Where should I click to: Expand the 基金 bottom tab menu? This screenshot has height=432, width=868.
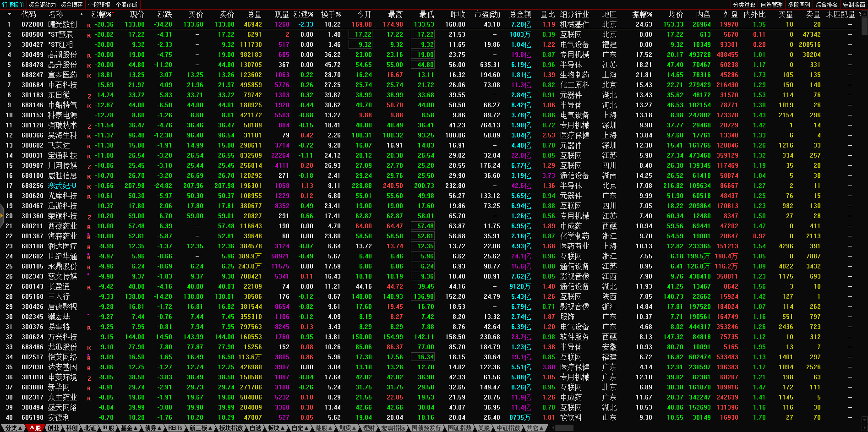(x=129, y=428)
